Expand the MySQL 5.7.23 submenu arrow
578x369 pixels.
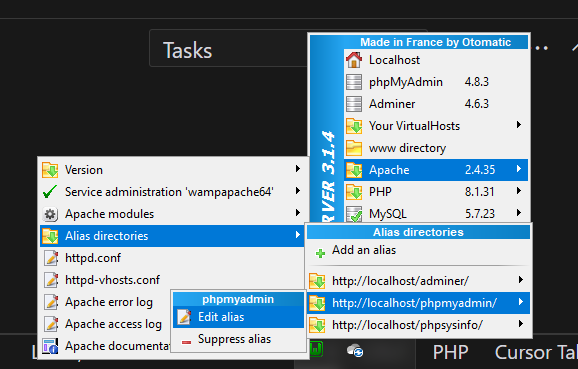pyautogui.click(x=519, y=213)
